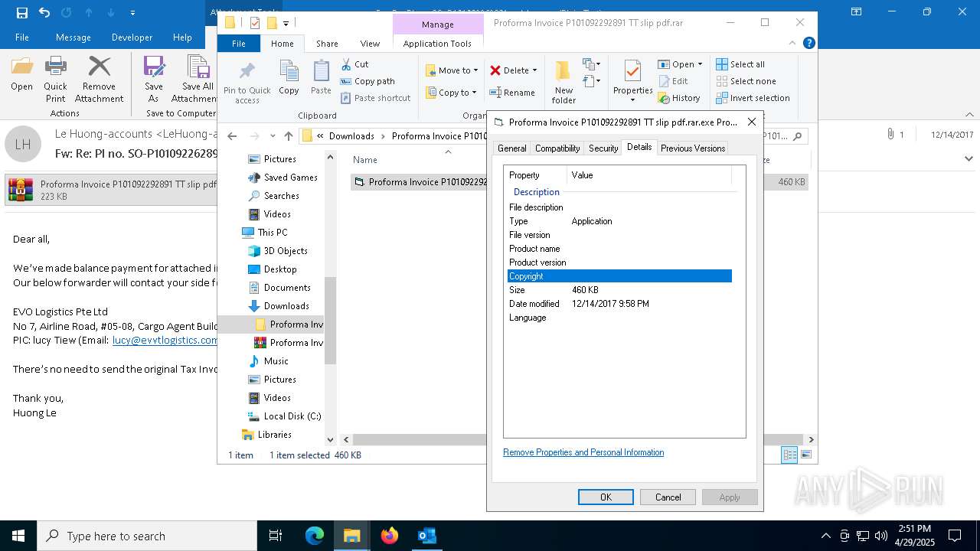Click the red Delete icon
The image size is (980, 551).
click(x=495, y=70)
